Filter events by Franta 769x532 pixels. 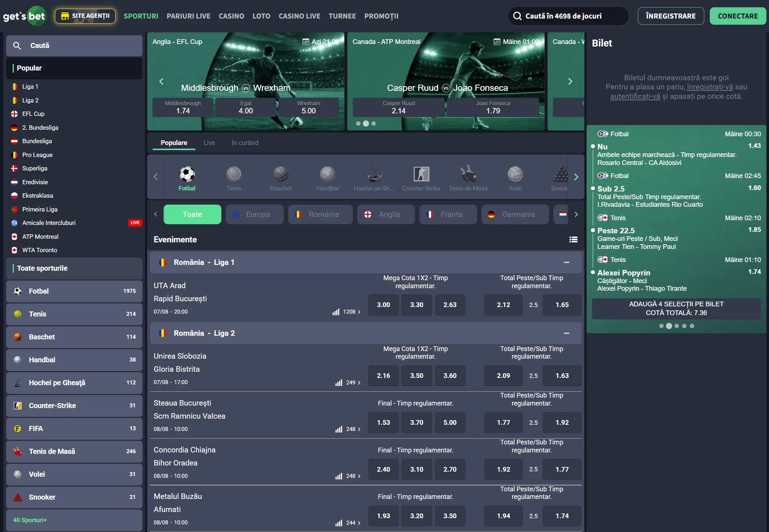(x=448, y=214)
